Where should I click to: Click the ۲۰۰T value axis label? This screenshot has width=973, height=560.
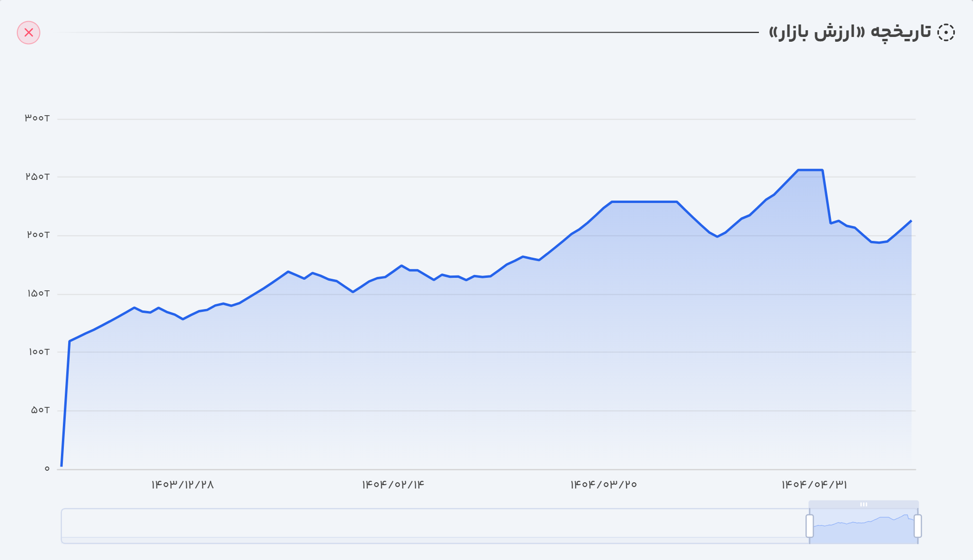tap(38, 235)
